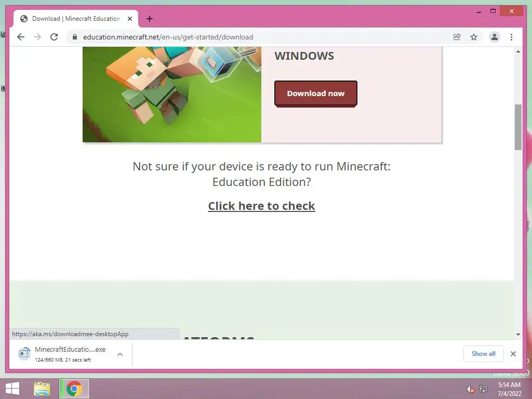Click the '124/660 MB, 21 secs left' download status
The height and width of the screenshot is (399, 532).
coord(63,360)
